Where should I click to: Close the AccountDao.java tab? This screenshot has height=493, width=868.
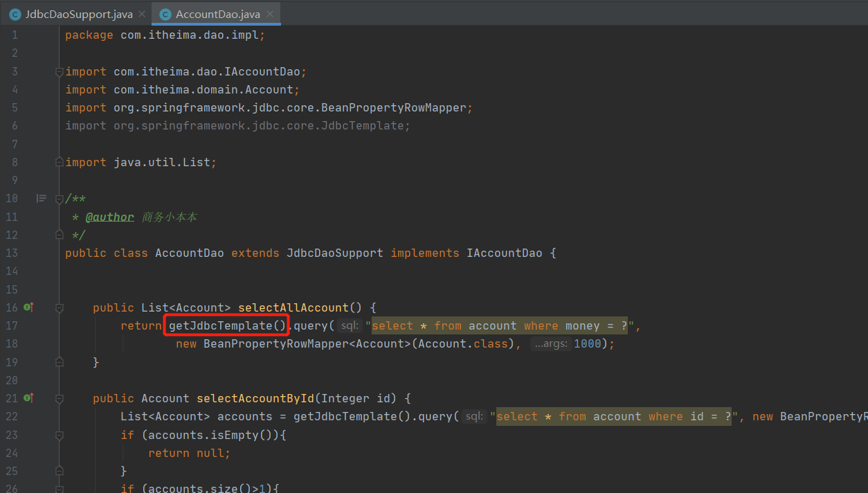click(270, 14)
